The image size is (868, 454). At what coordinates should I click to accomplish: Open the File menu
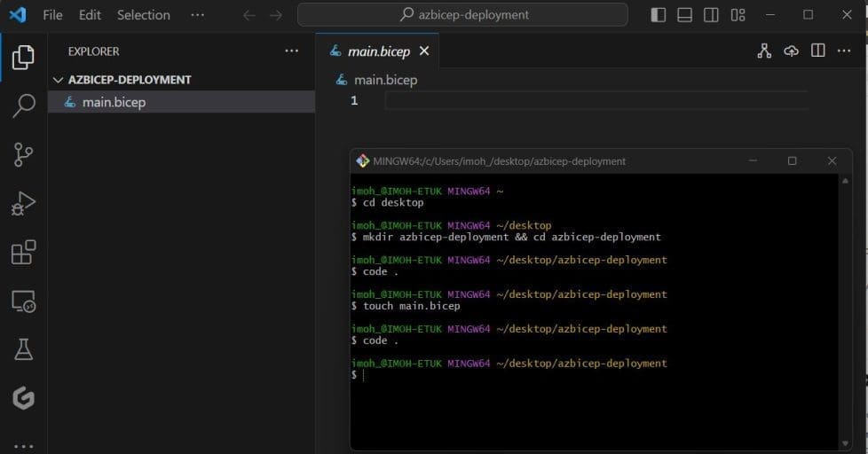click(52, 15)
